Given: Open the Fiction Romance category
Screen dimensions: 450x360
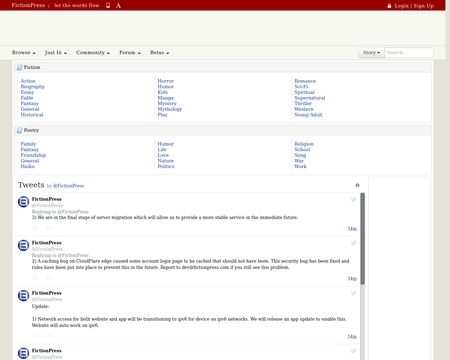Looking at the screenshot, I should pos(305,81).
